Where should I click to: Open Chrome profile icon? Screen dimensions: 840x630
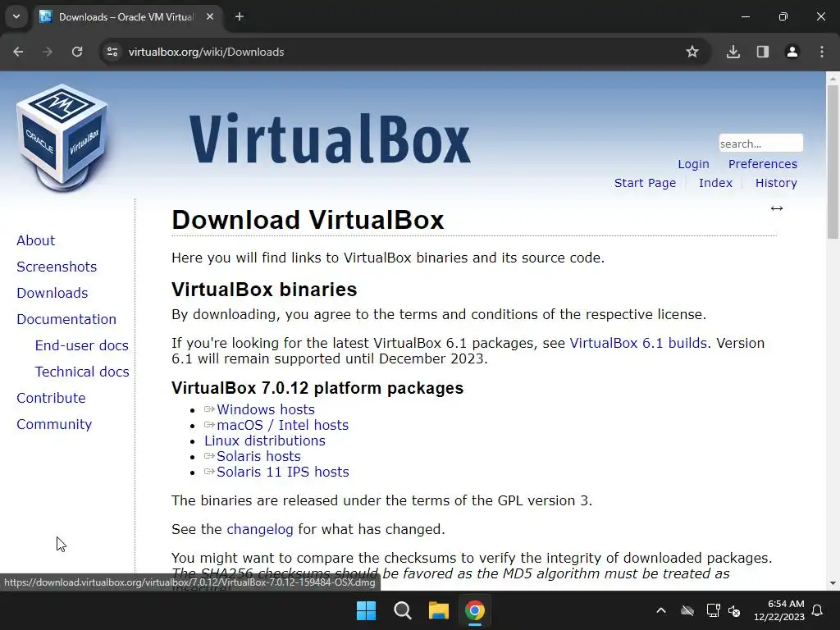792,52
